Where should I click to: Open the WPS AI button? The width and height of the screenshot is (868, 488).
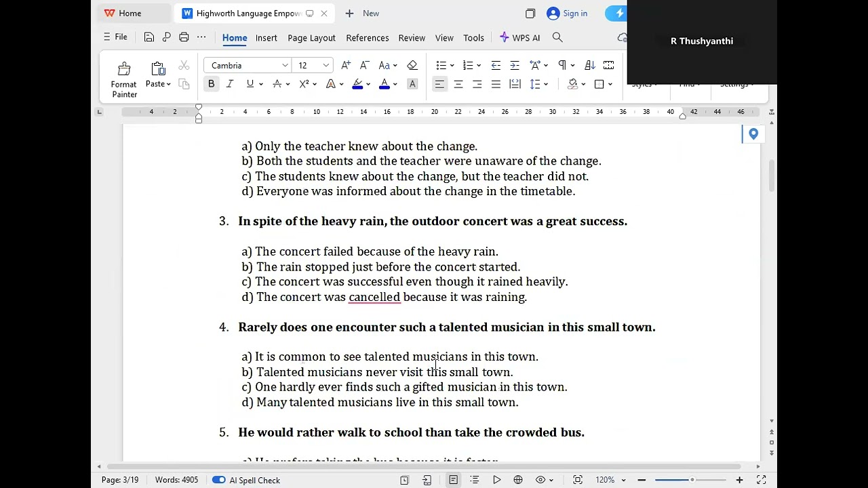pos(520,38)
